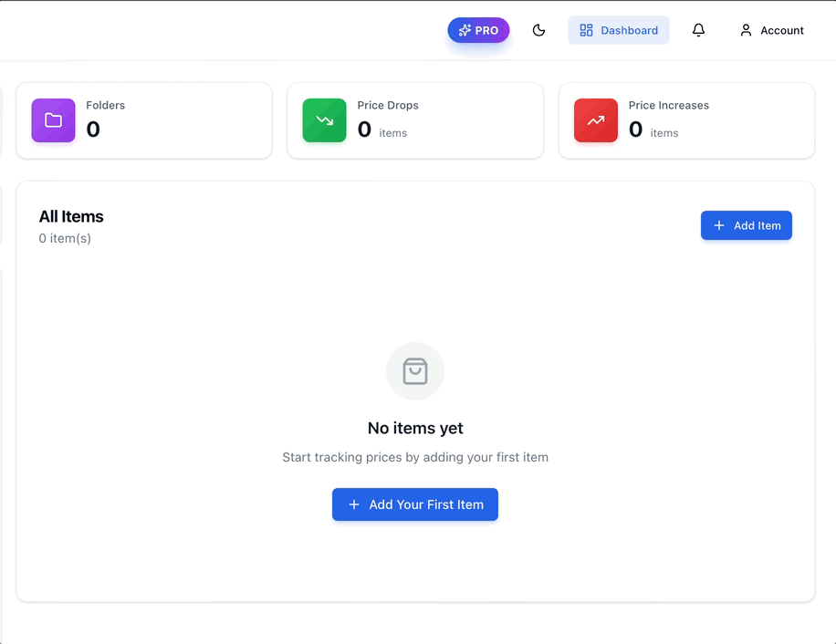Image resolution: width=836 pixels, height=644 pixels.
Task: Open the Price Drops card details
Action: tap(415, 119)
